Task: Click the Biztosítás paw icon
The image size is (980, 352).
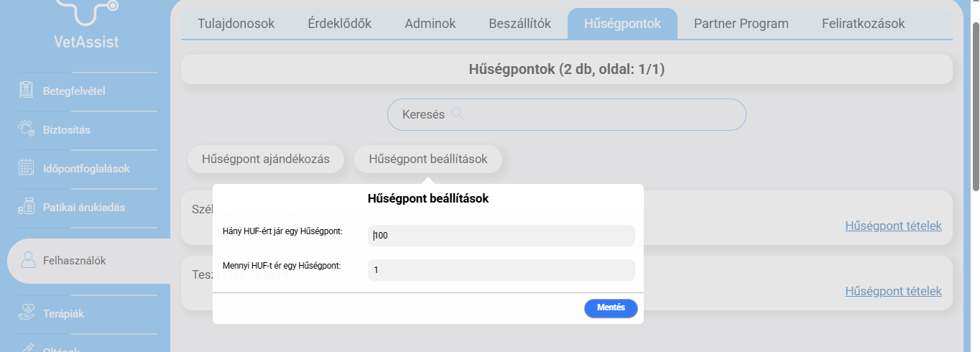Action: coord(27,130)
